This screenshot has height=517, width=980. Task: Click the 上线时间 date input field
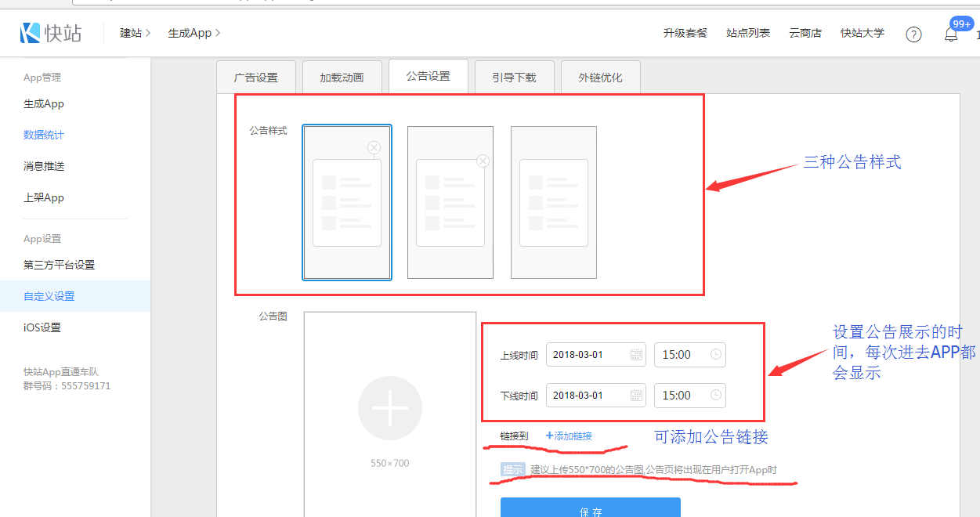tap(588, 355)
